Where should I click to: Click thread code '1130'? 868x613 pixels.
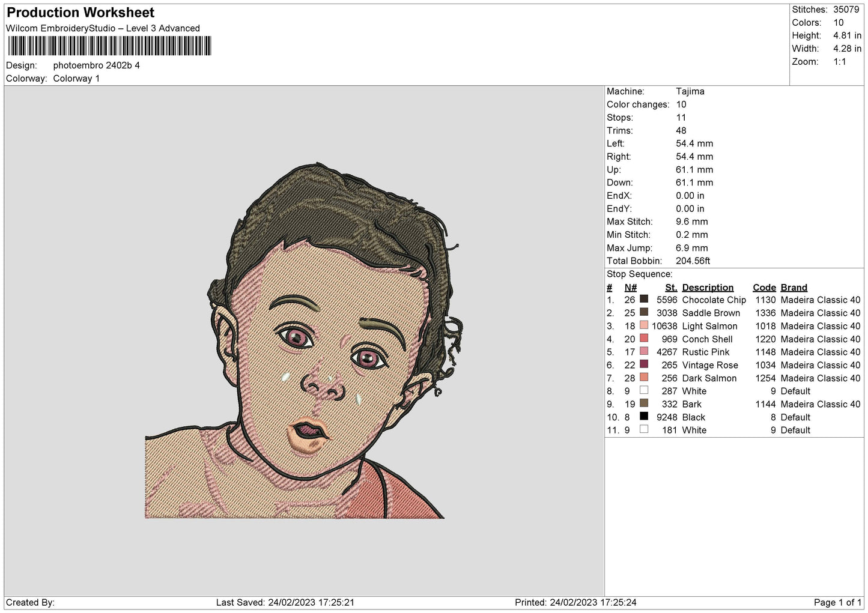tap(765, 300)
